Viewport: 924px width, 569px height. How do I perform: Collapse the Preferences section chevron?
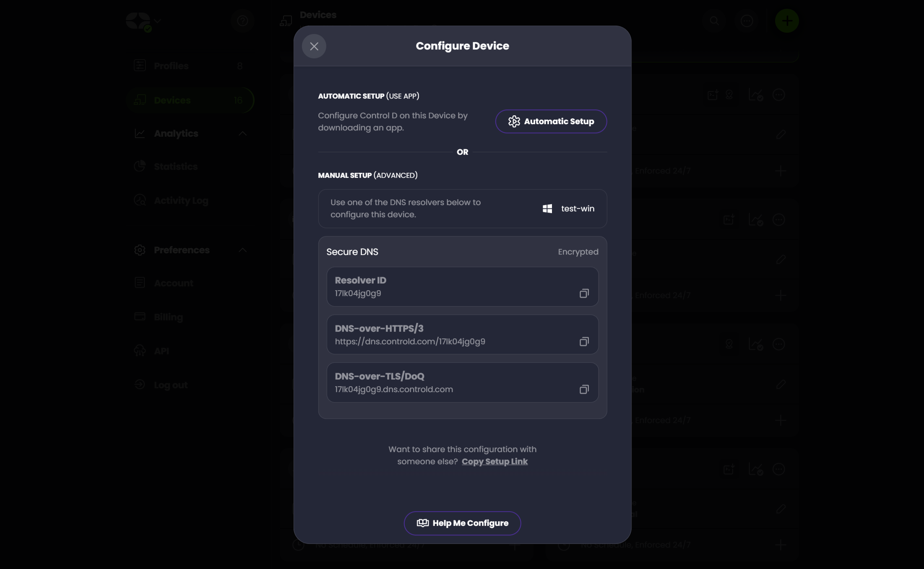click(242, 250)
